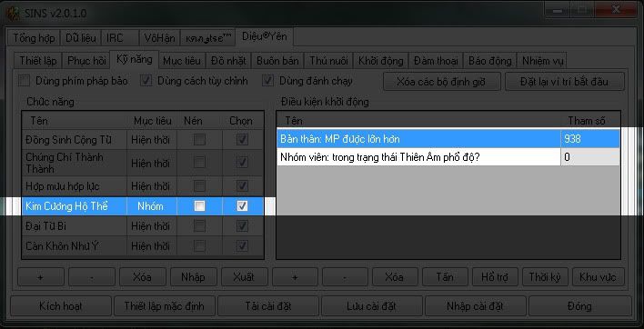Switch to the Tổng hợp tab
The height and width of the screenshot is (329, 644).
(x=34, y=38)
